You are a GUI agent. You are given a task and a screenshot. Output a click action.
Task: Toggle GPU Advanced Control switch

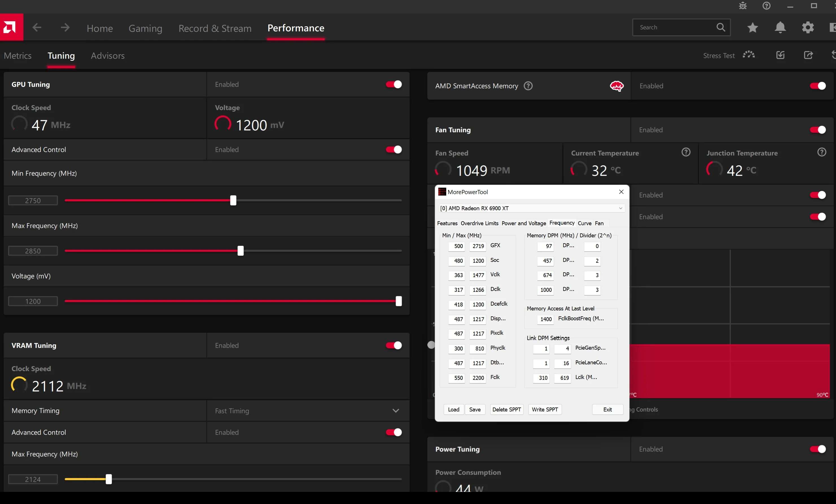tap(393, 150)
